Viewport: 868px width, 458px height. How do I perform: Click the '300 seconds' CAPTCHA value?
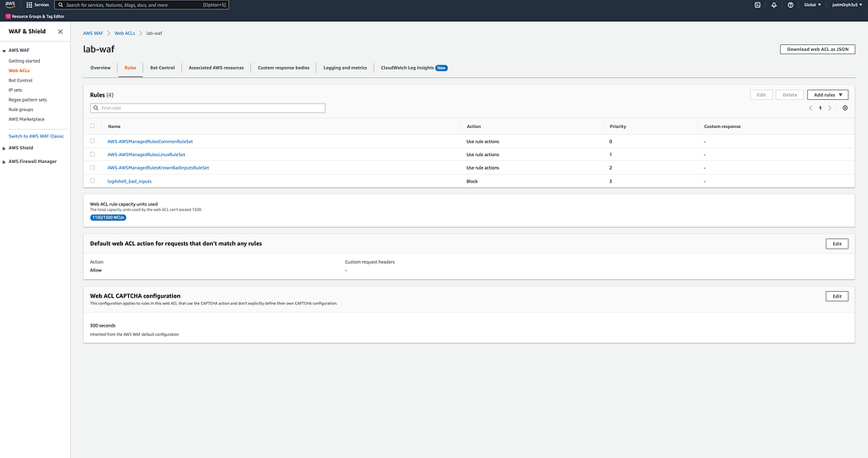103,326
